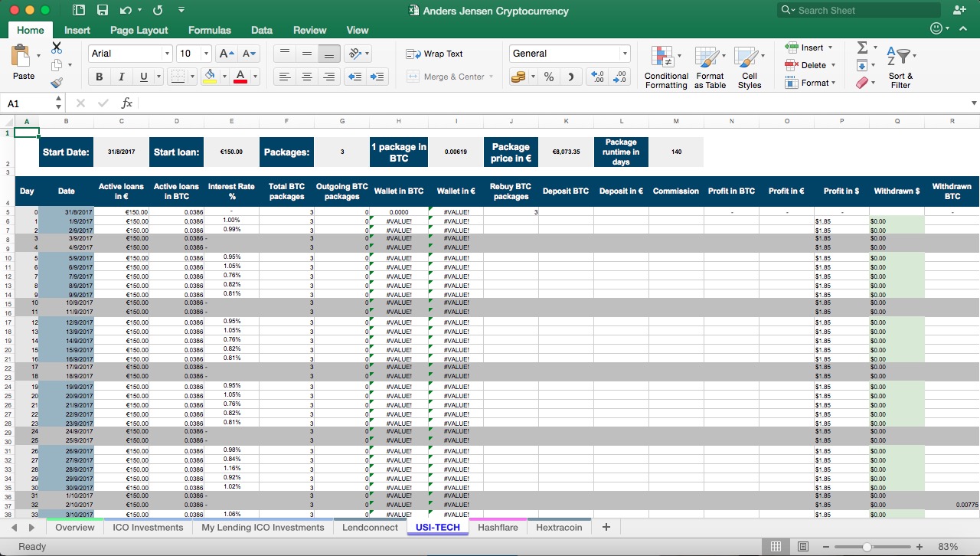The height and width of the screenshot is (556, 980).
Task: Align text to bottom of cell
Action: (x=329, y=54)
